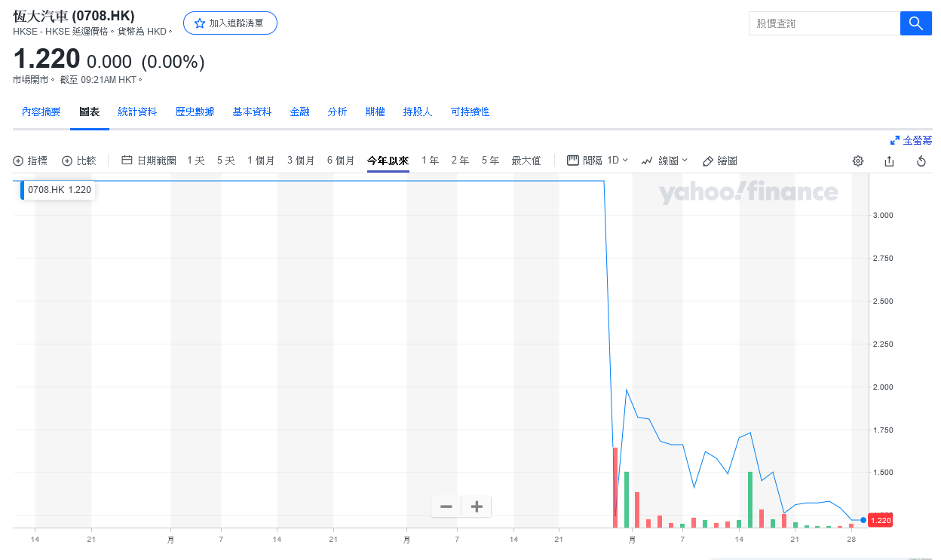Zoom out with the minus button
The image size is (941, 560).
click(x=446, y=506)
